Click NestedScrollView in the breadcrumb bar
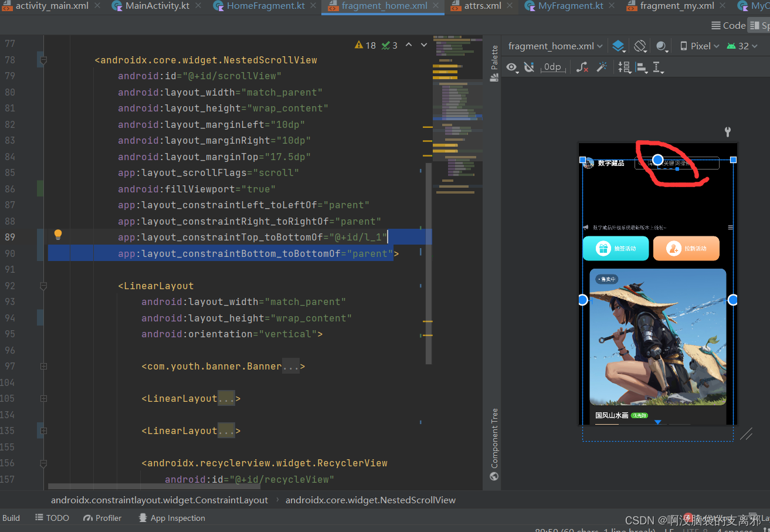Screen dimensions: 770x532 coord(370,500)
